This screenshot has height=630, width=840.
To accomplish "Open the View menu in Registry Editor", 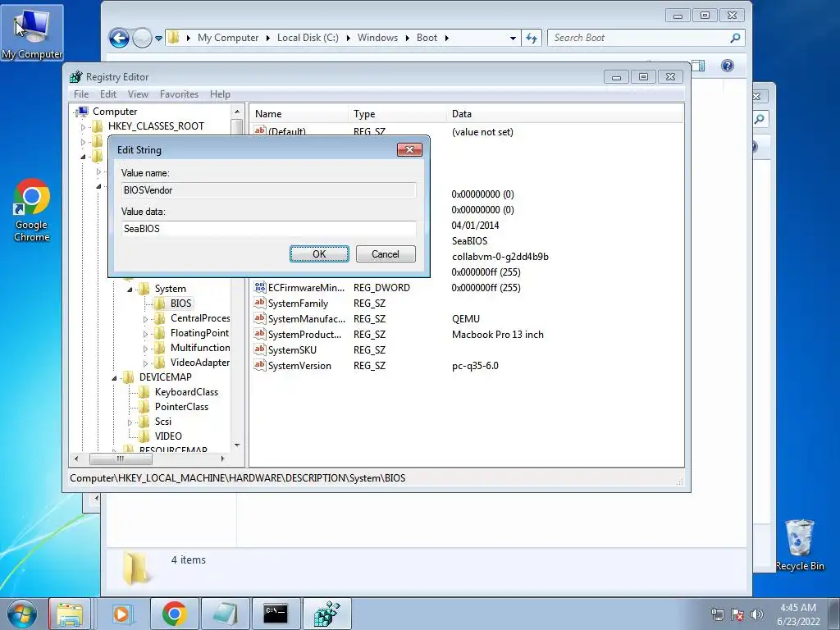I will pyautogui.click(x=138, y=94).
